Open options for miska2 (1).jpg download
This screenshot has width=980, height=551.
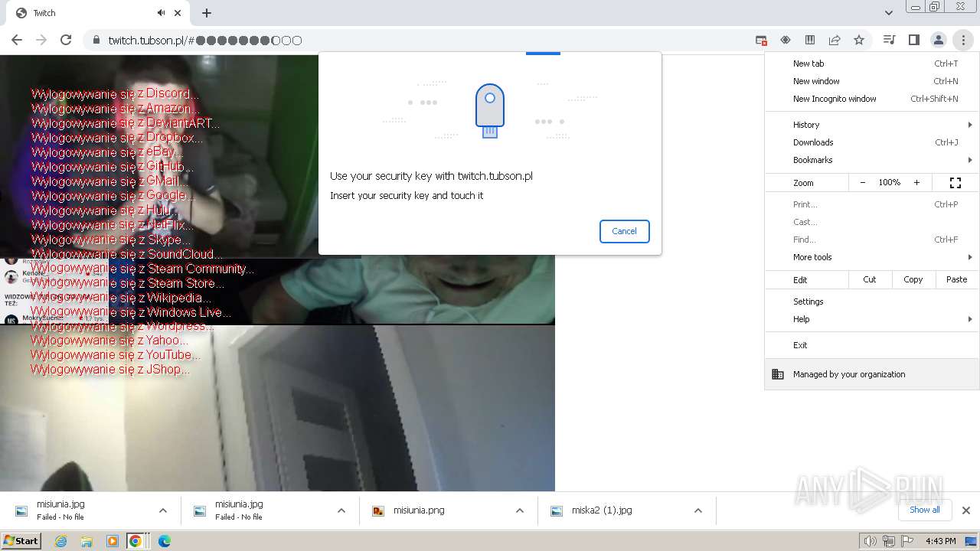698,510
